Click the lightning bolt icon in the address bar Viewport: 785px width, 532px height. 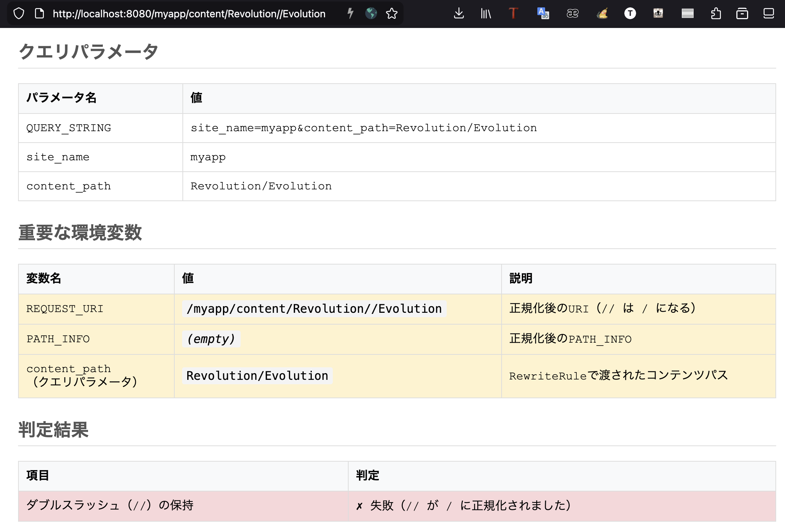point(350,14)
